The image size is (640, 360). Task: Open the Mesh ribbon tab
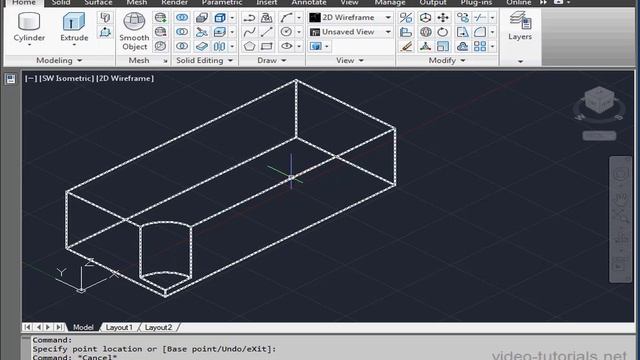[x=136, y=2]
